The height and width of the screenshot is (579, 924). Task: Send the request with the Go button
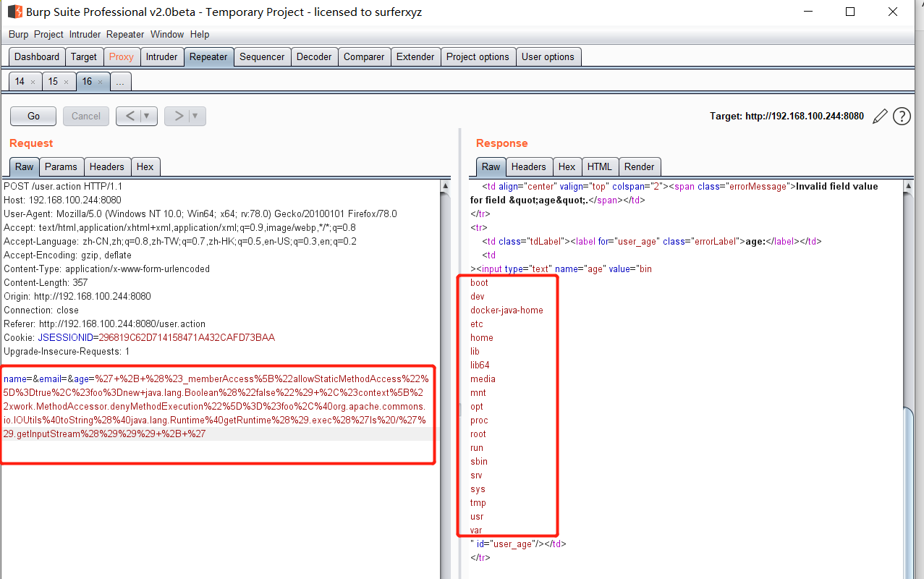[x=34, y=116]
